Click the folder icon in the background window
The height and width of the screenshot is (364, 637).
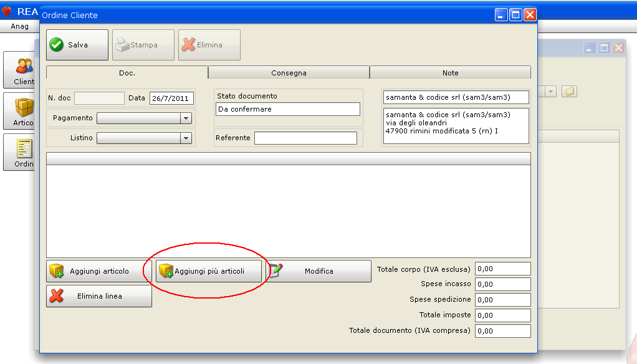(x=569, y=92)
